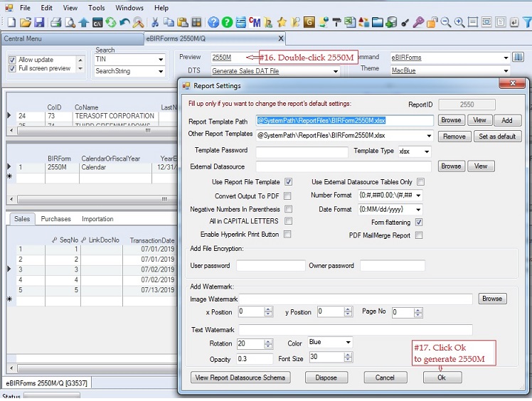
Task: Click the blue Filter funnel icon
Action: (527, 23)
